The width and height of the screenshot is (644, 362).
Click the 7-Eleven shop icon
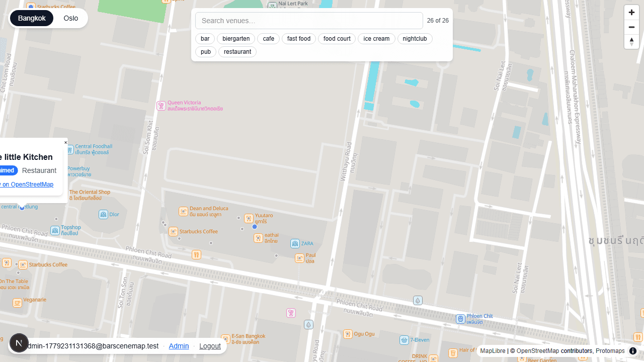coord(404,340)
